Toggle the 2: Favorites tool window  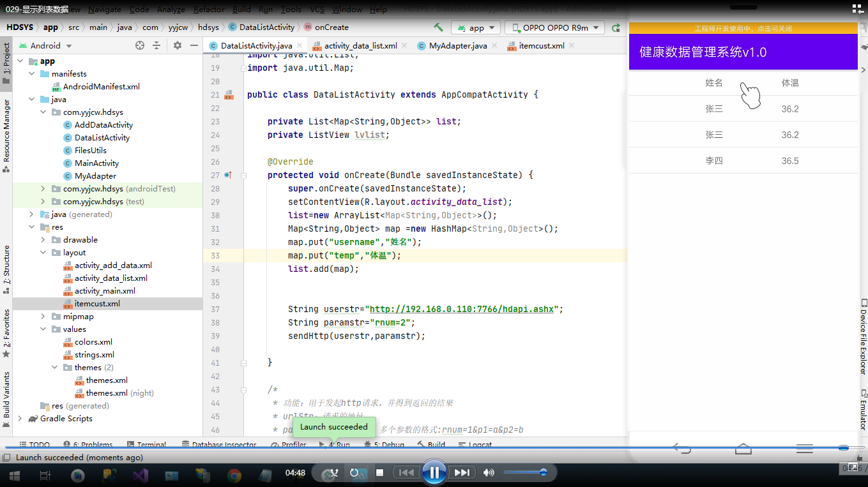[6, 332]
